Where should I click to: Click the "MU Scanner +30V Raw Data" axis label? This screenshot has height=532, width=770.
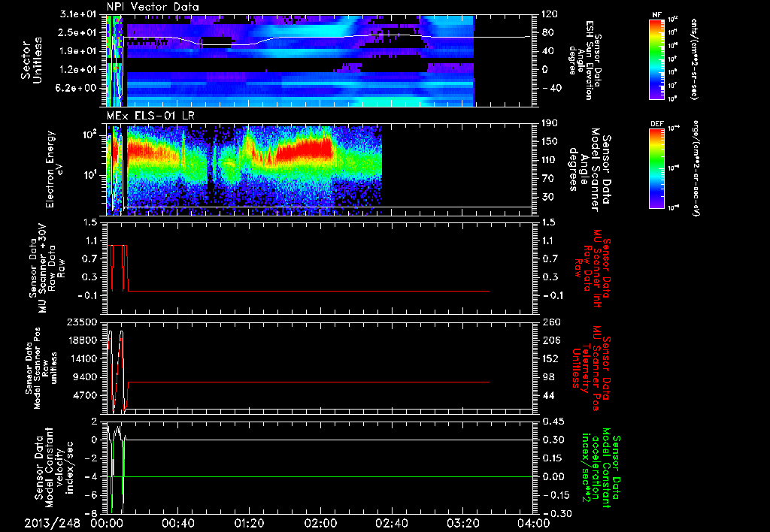47,268
